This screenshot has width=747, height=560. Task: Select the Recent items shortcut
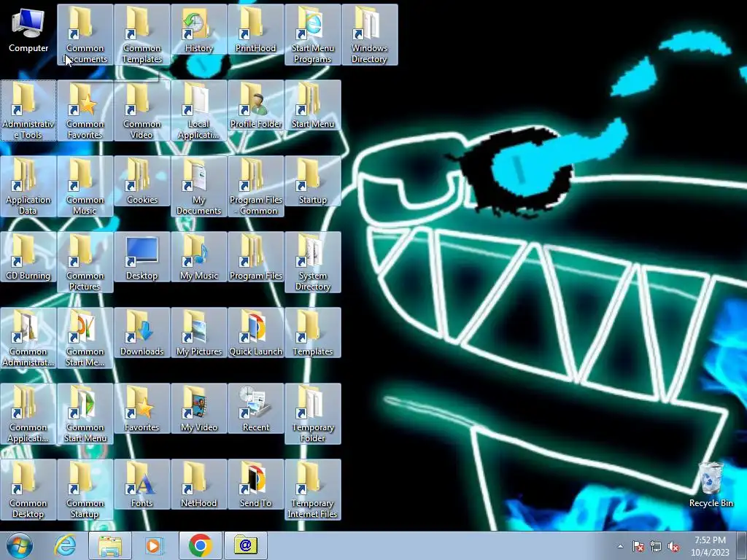pos(256,408)
